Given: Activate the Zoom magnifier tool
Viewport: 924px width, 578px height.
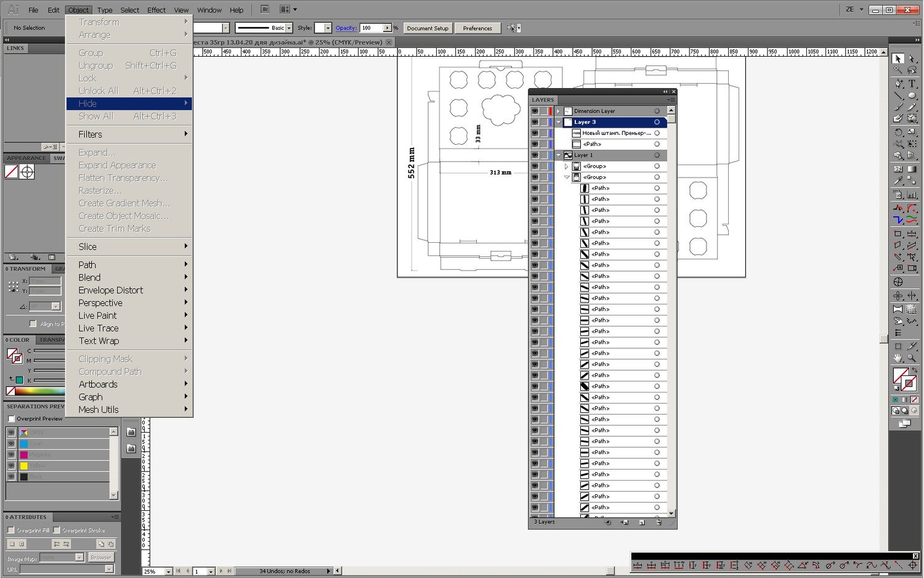Looking at the screenshot, I should (912, 358).
